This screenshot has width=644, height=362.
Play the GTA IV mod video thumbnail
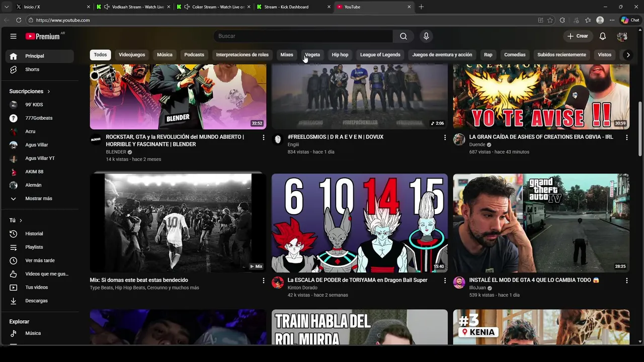[541, 223]
